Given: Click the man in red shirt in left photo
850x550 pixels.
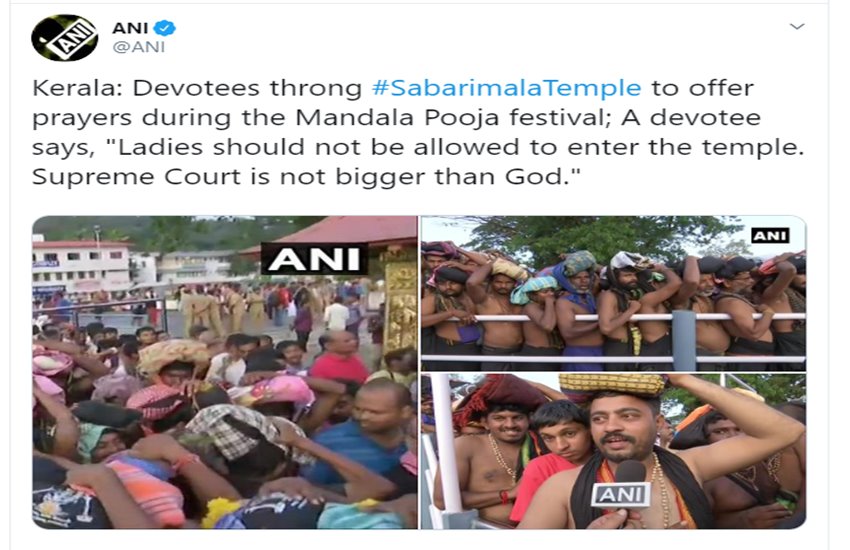Looking at the screenshot, I should (x=340, y=358).
